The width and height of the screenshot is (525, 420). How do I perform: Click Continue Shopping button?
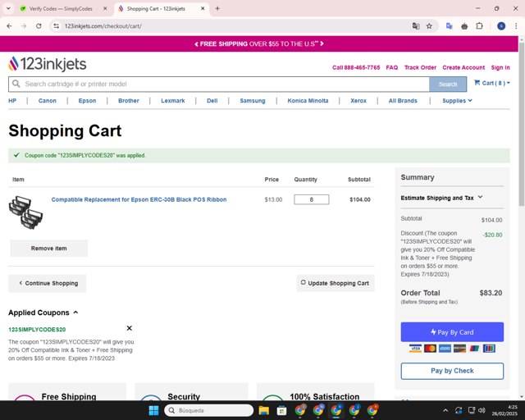(48, 283)
